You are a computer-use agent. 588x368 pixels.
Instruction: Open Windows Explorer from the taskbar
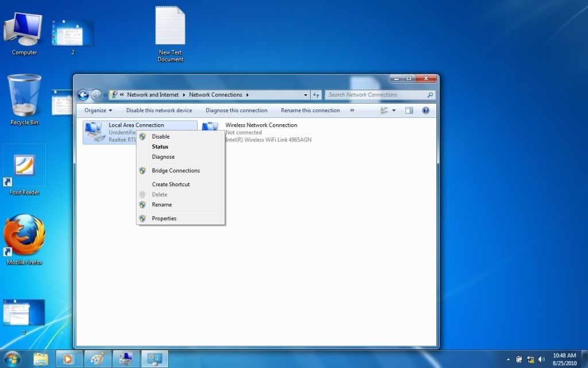point(41,359)
